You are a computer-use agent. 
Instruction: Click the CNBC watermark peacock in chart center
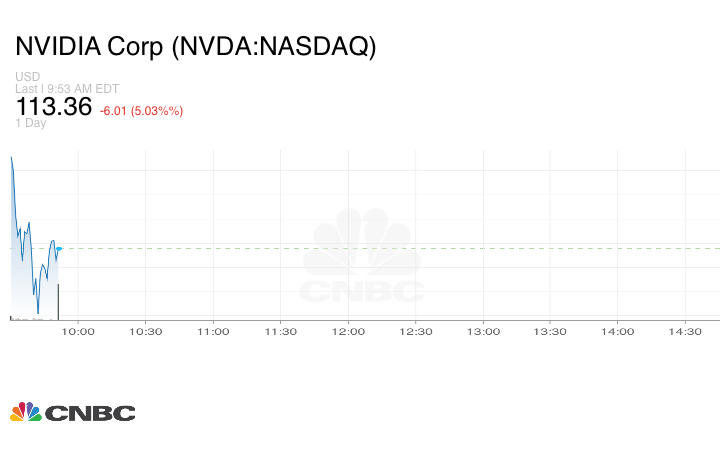click(362, 245)
